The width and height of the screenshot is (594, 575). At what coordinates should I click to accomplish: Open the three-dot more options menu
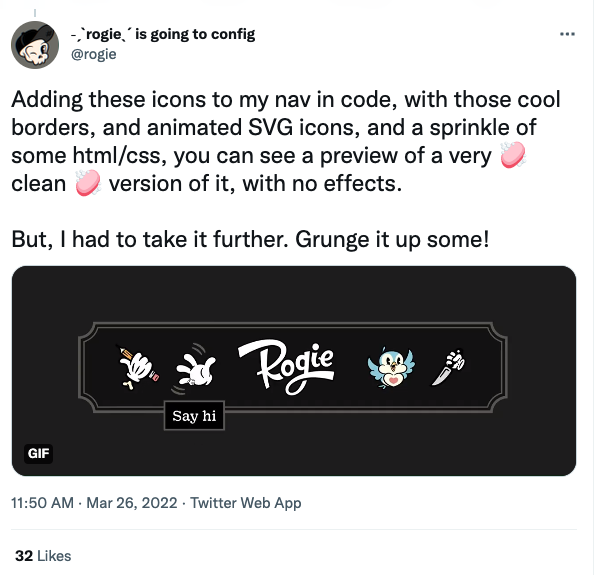click(567, 34)
